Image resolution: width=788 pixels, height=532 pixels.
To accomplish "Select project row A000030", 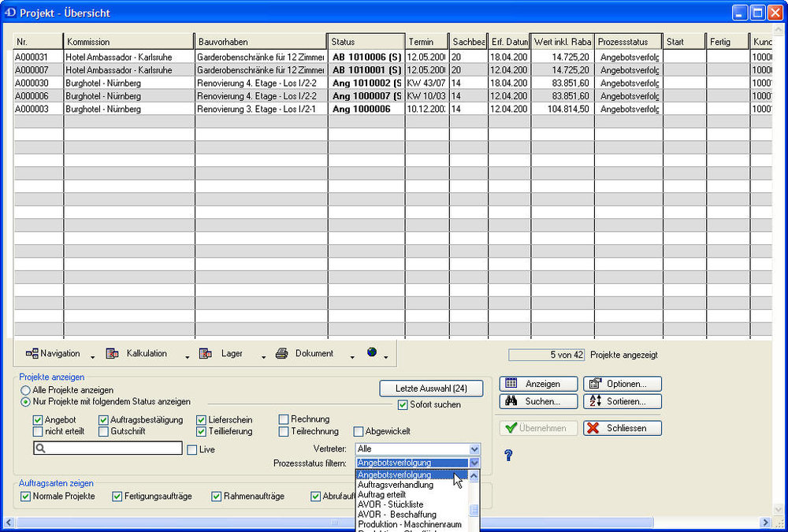I will (392, 83).
